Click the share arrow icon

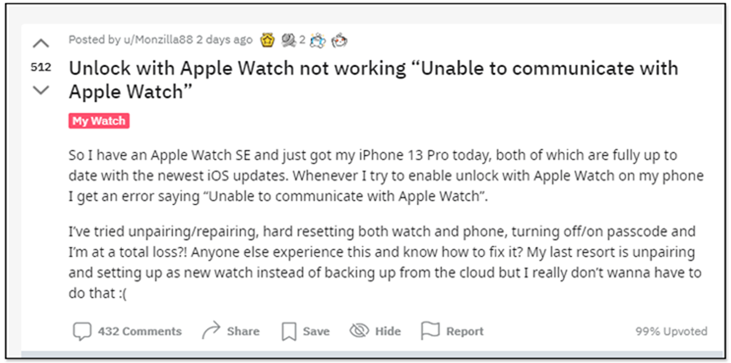coord(211,331)
